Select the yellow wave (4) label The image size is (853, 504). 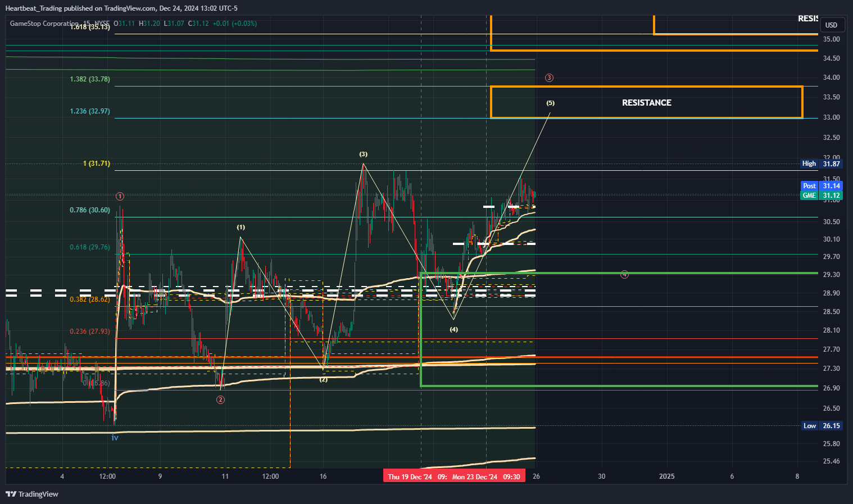coord(453,329)
